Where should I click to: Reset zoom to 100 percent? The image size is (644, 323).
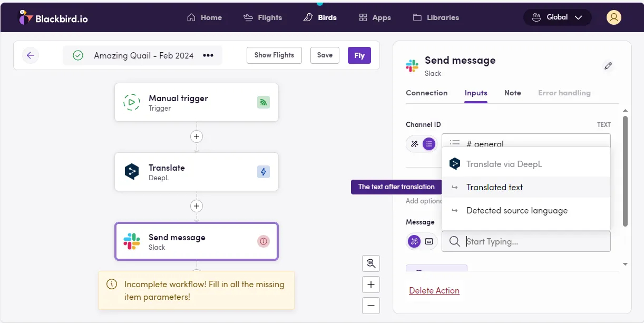(370, 263)
